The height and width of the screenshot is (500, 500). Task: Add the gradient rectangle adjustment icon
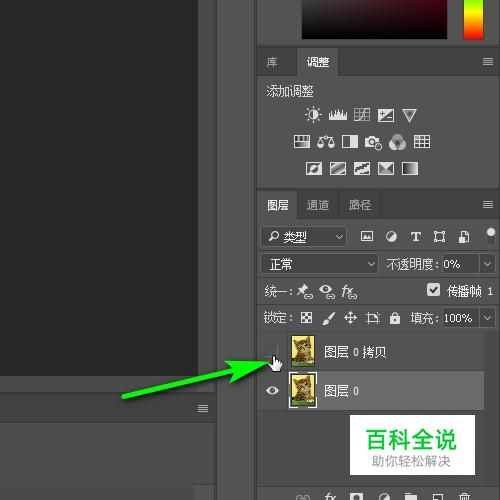410,168
